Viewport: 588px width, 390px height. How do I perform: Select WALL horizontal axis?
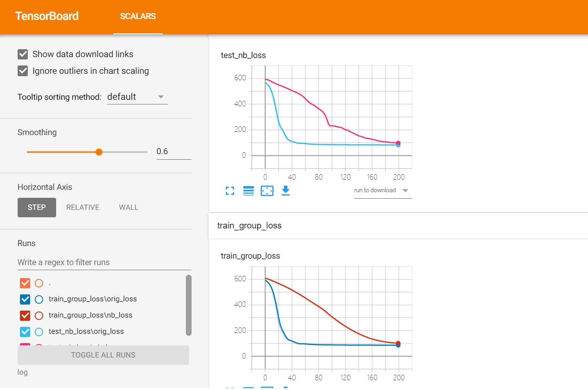[x=128, y=208]
